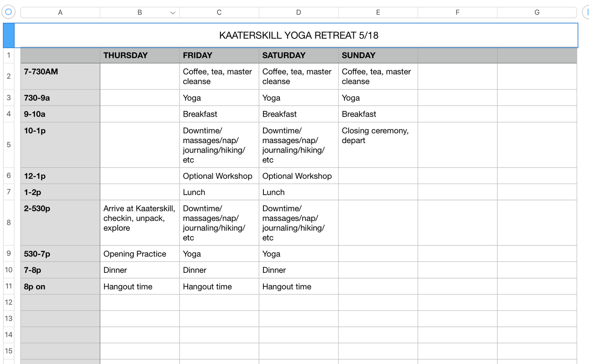Select the column D header
This screenshot has height=364, width=589.
tap(298, 12)
